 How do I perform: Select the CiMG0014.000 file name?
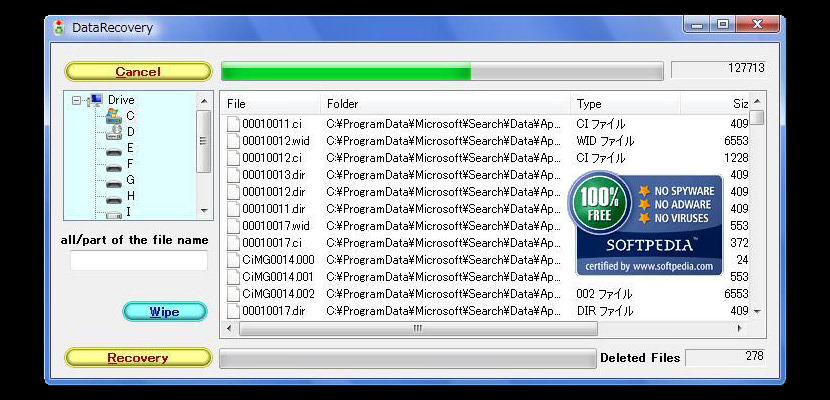[x=278, y=260]
